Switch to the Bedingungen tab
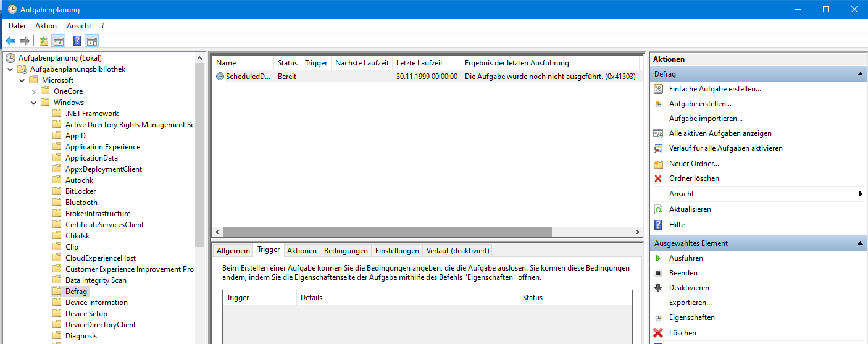This screenshot has height=344, width=868. 346,251
